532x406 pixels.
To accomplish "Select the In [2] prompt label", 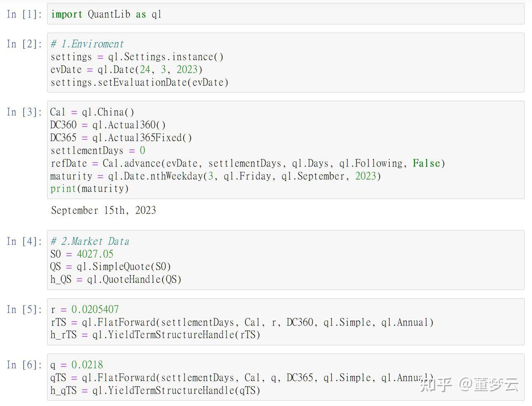I will tap(24, 44).
